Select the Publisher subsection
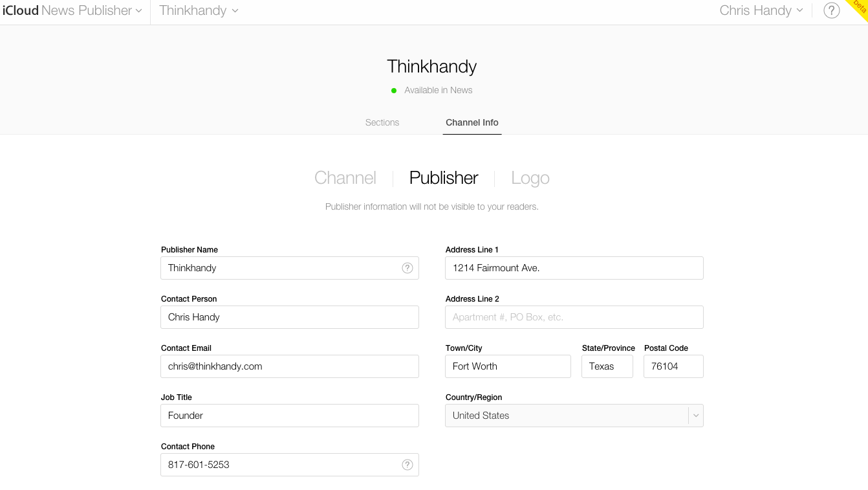This screenshot has height=490, width=868. [444, 178]
